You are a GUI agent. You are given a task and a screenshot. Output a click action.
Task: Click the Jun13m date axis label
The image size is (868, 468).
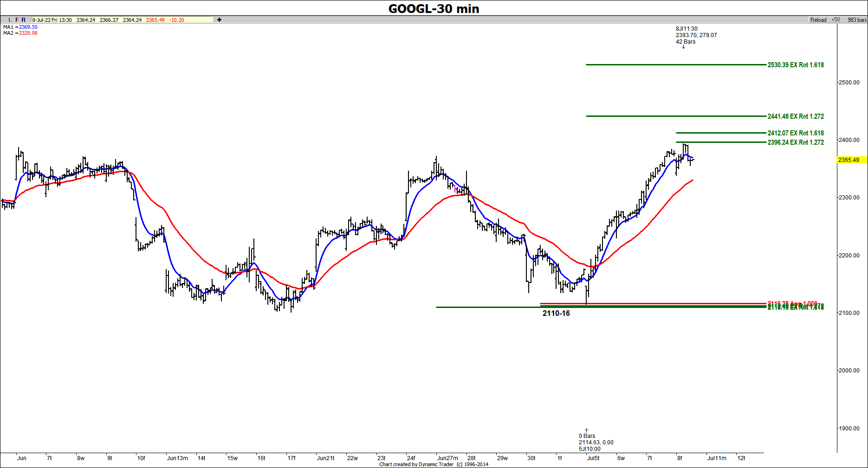[177, 458]
